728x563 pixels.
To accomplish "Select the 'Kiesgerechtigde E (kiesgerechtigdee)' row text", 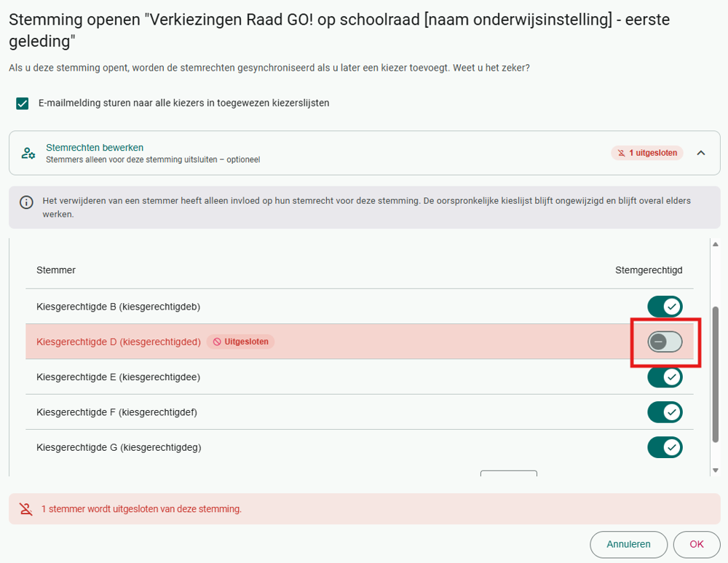I will 119,377.
